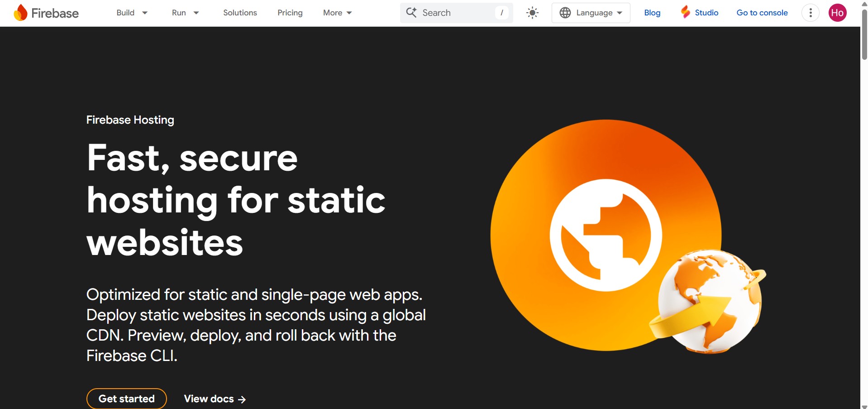Open Firebase Studio link
This screenshot has height=409, width=868.
click(x=700, y=13)
